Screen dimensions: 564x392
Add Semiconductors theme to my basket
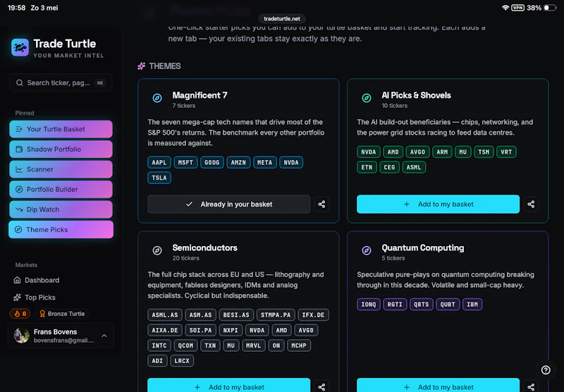(228, 385)
